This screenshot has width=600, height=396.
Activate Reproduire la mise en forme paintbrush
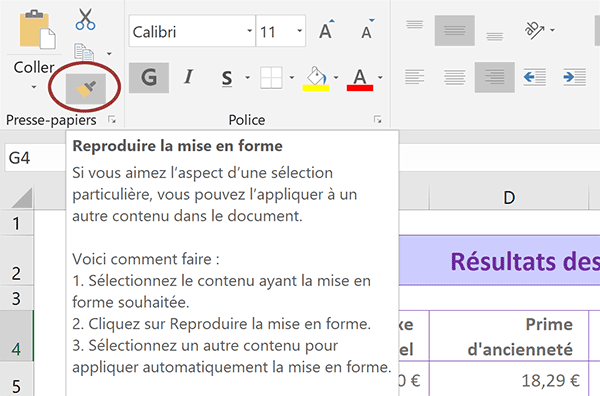86,89
